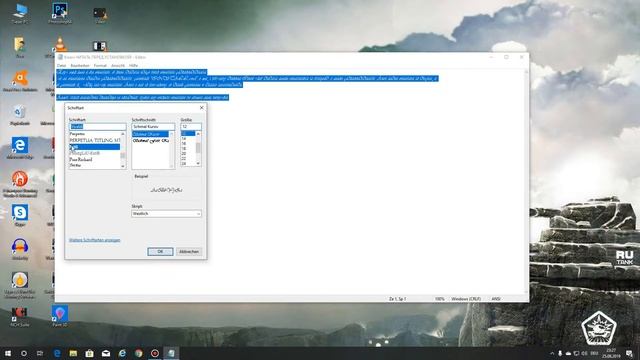Open the user folder desktop icon
The width and height of the screenshot is (640, 360).
[x=20, y=47]
